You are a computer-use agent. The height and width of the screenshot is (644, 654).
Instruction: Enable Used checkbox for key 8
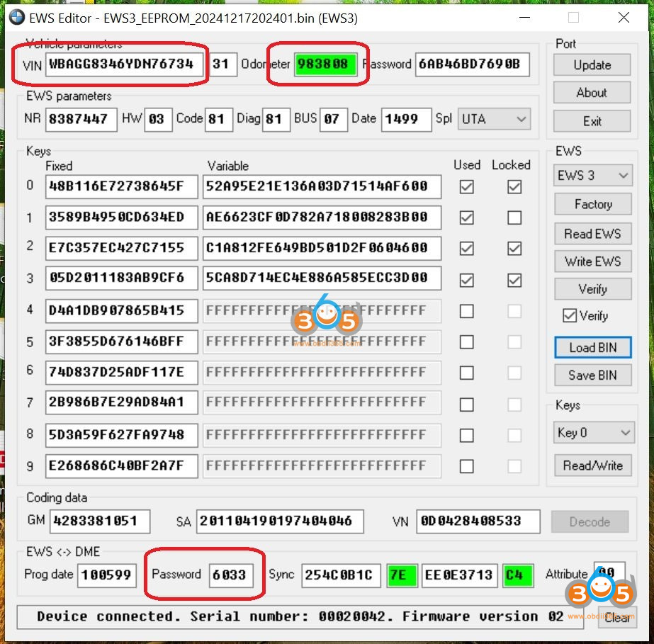click(466, 436)
